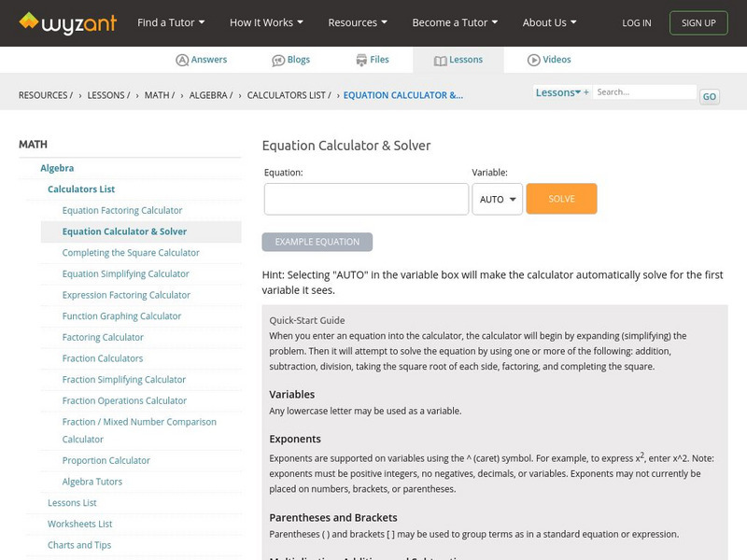Open the AUTO variable dropdown
Image resolution: width=747 pixels, height=560 pixels.
click(497, 199)
